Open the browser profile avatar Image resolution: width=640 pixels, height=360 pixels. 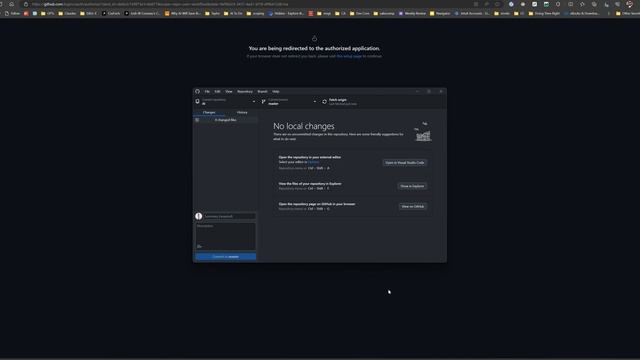[x=629, y=4]
